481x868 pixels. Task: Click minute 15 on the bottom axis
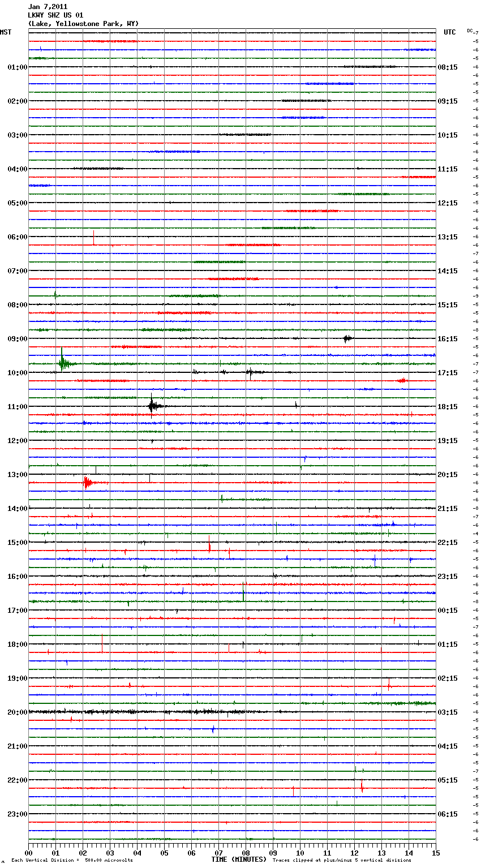(436, 853)
